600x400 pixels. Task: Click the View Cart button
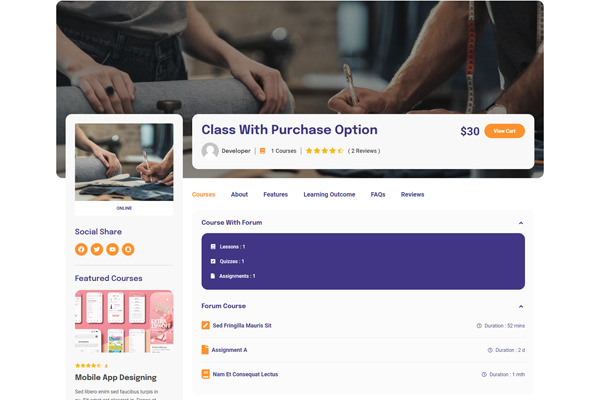click(504, 131)
